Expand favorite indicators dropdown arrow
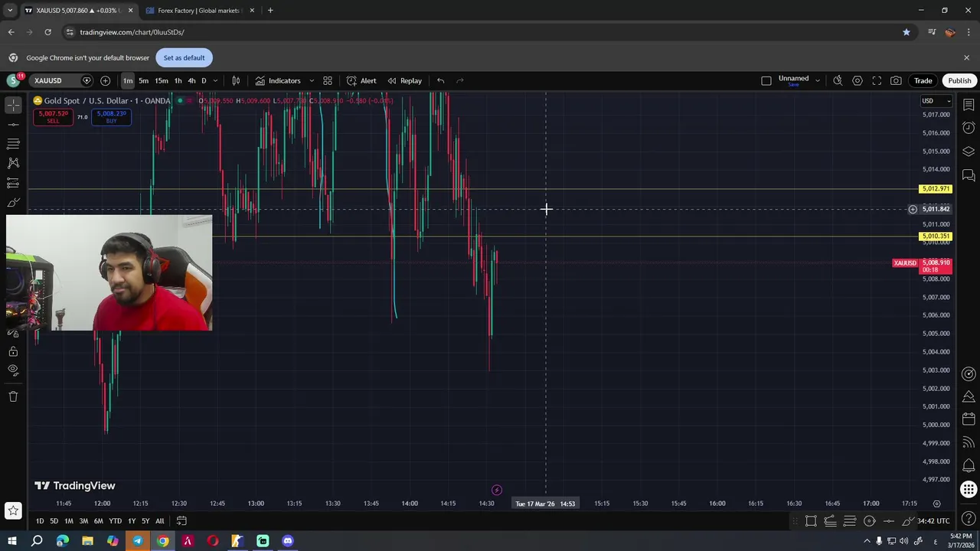Screen dimensions: 980x551 coord(312,80)
